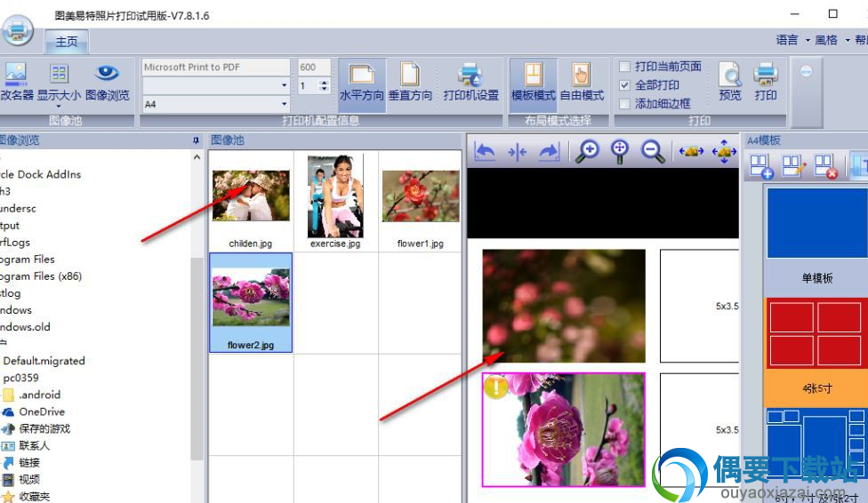Screen dimensions: 868x503
Task: Switch to free mode (自由模式)
Action: tap(582, 83)
